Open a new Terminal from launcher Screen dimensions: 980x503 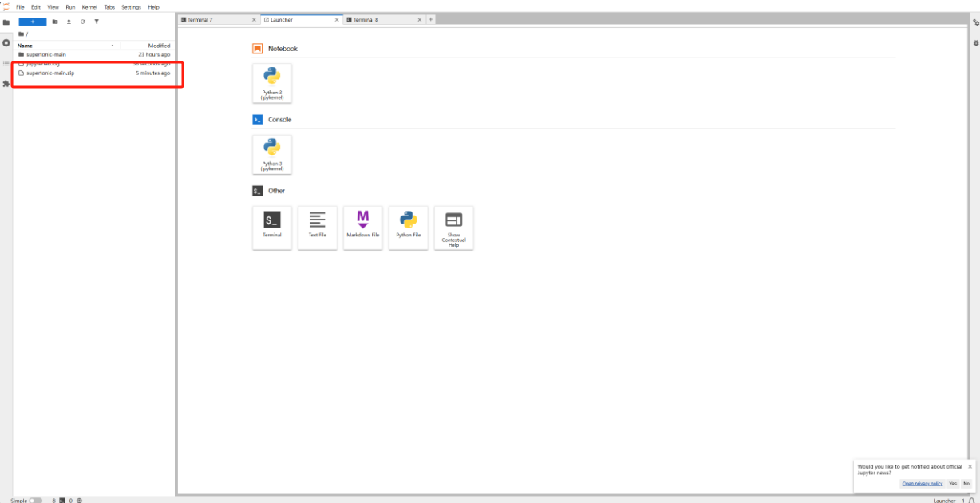click(272, 228)
